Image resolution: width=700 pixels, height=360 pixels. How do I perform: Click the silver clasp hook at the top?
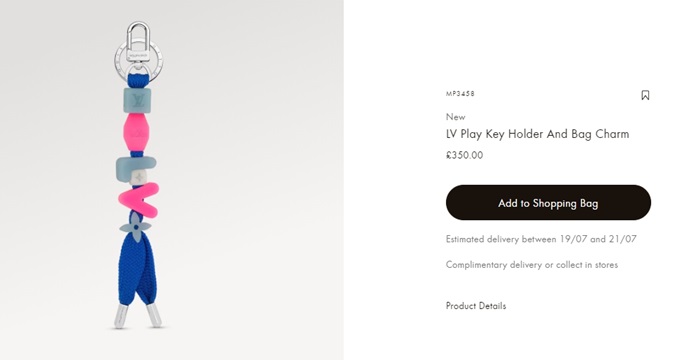[138, 40]
